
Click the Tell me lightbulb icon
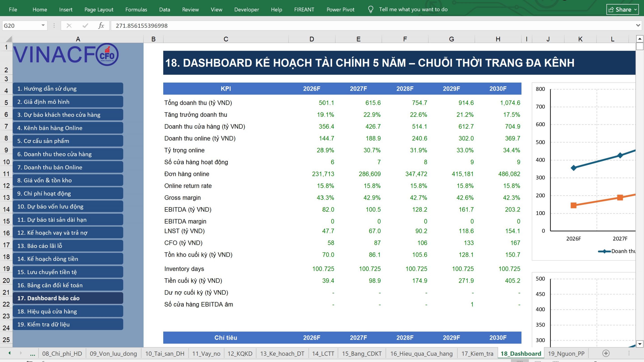pyautogui.click(x=371, y=10)
